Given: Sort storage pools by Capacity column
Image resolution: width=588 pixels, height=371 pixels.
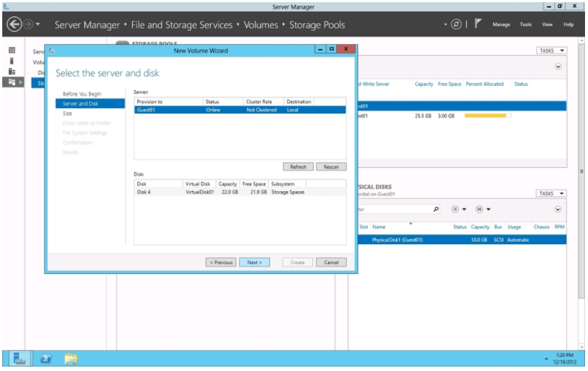Looking at the screenshot, I should pyautogui.click(x=424, y=84).
